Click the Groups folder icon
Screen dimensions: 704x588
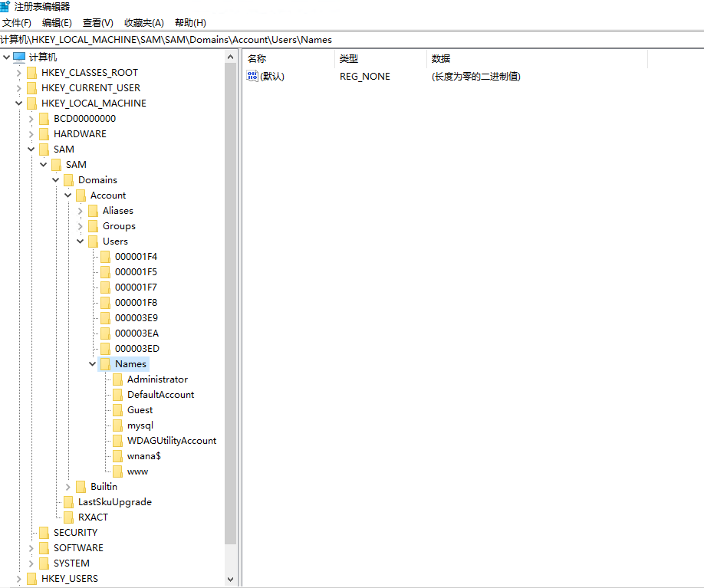[94, 226]
